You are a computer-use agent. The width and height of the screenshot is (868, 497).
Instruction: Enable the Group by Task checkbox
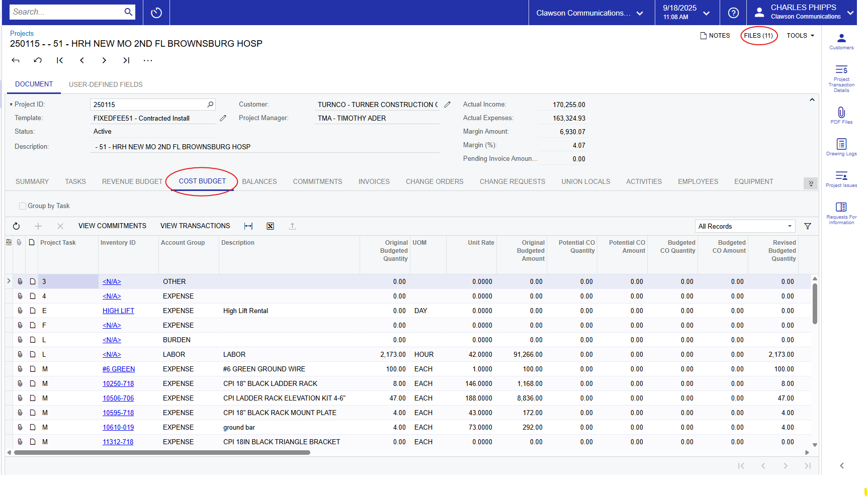[x=23, y=206]
